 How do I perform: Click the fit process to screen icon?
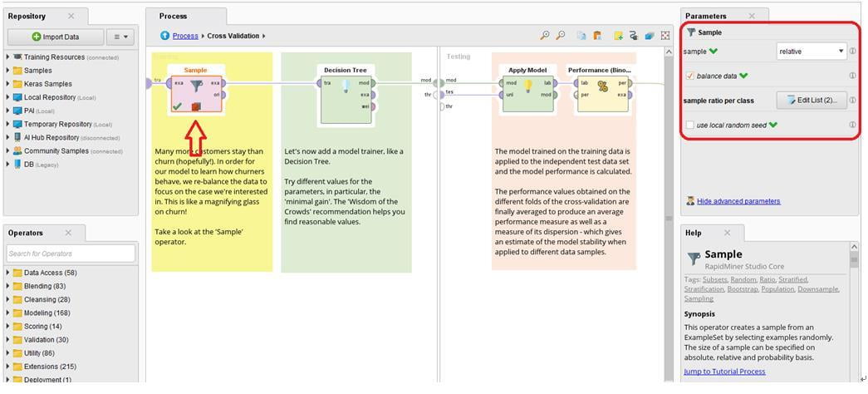(665, 36)
